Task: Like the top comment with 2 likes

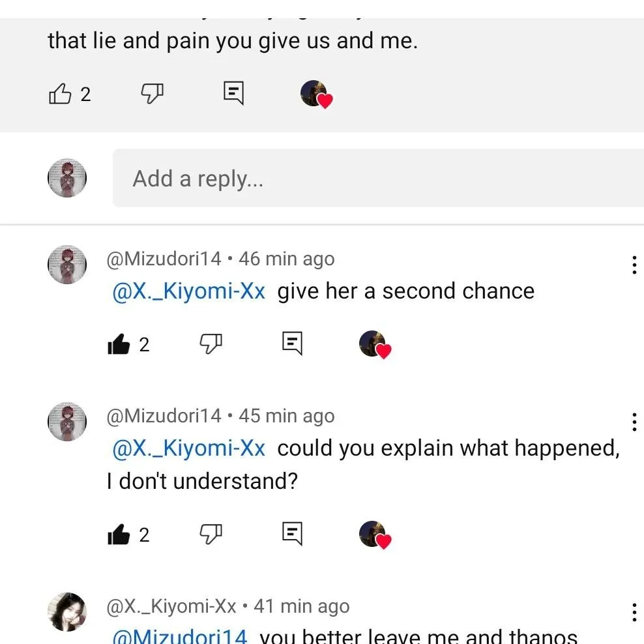Action: click(x=60, y=95)
